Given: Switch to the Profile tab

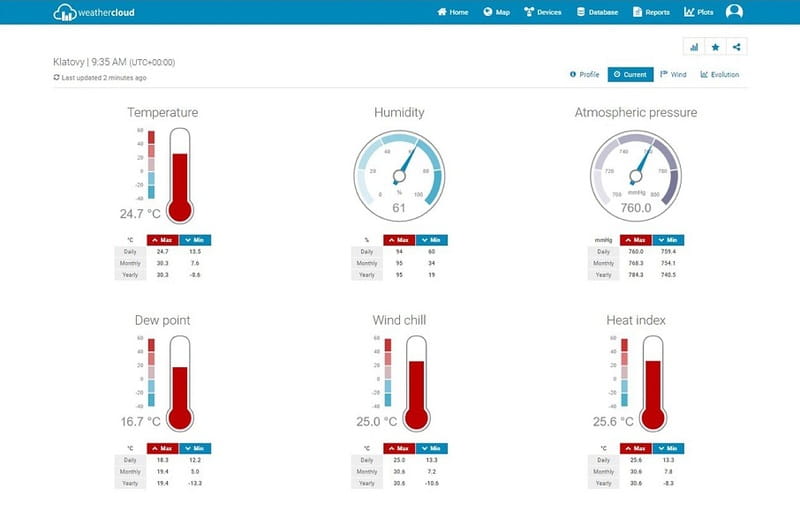Looking at the screenshot, I should (x=584, y=74).
